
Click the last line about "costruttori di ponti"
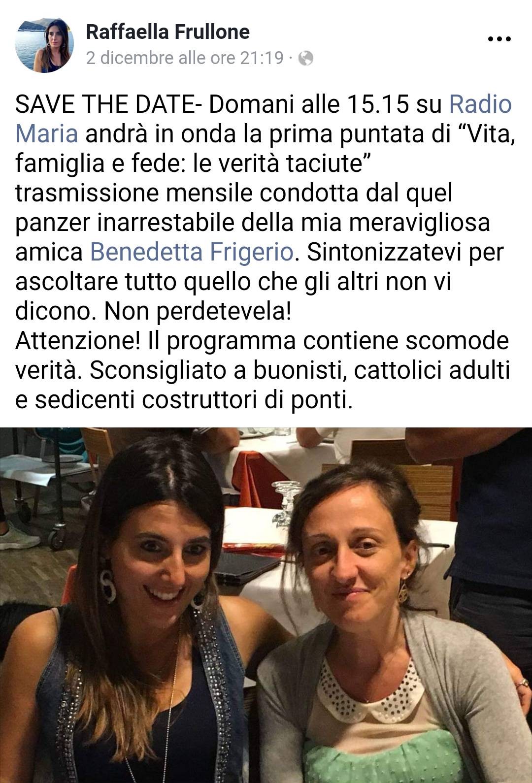point(184,399)
